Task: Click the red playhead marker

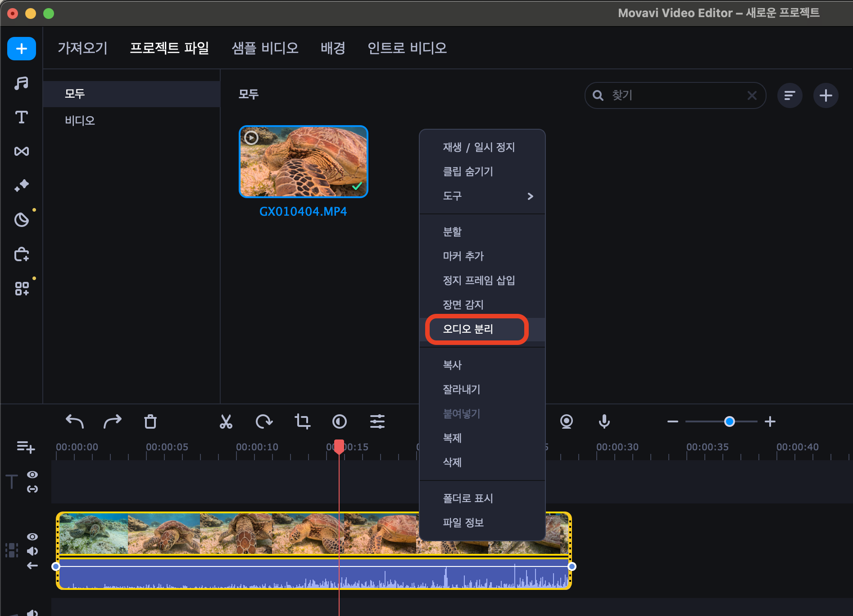Action: (x=339, y=446)
